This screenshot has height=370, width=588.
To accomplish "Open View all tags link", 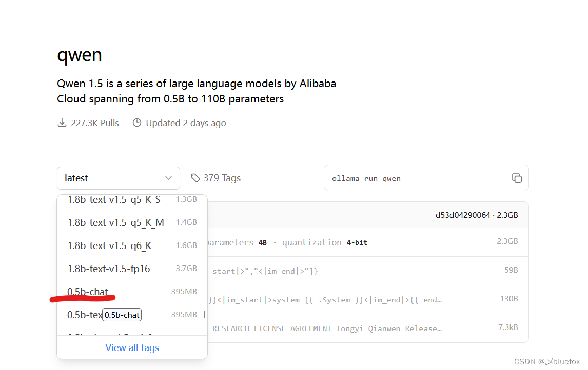I will (x=132, y=347).
